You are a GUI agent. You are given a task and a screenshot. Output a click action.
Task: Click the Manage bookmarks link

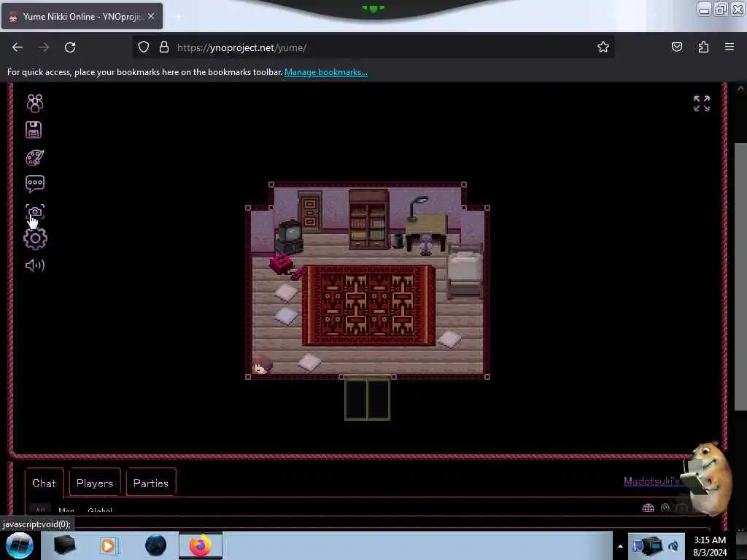pos(326,72)
